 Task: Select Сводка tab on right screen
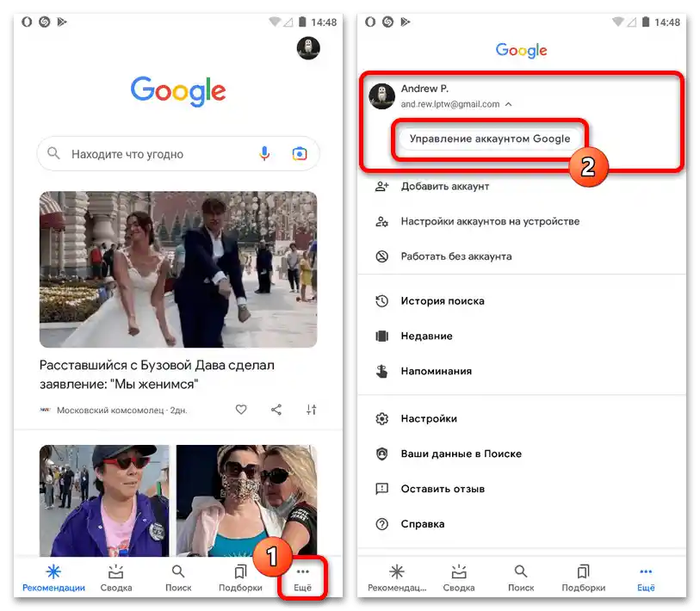(459, 578)
